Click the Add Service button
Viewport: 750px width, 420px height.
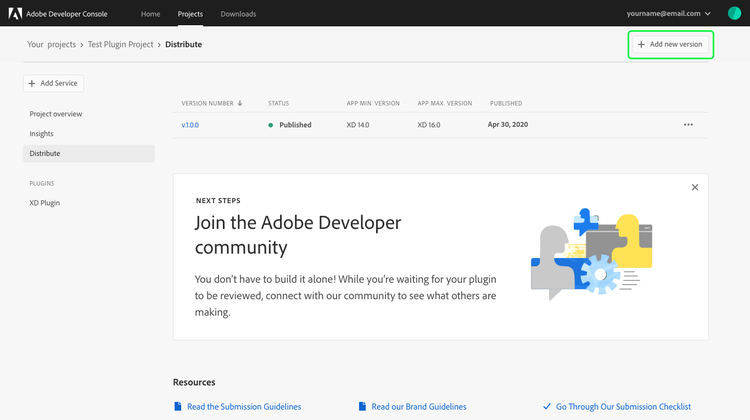click(x=54, y=83)
